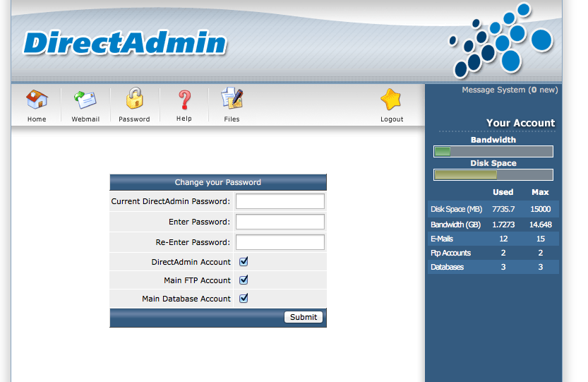588x382 pixels.
Task: Click the Disk Space usage bar
Action: pos(493,175)
